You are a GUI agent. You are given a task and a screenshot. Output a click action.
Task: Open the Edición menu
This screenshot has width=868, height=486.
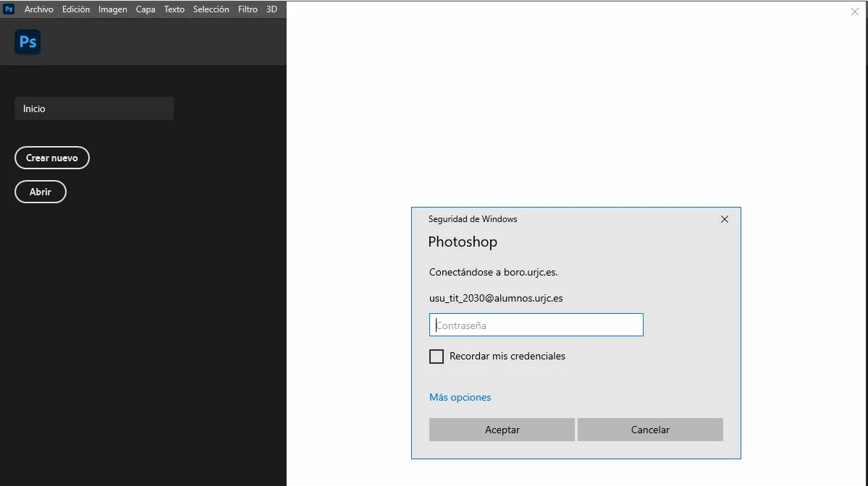tap(76, 9)
